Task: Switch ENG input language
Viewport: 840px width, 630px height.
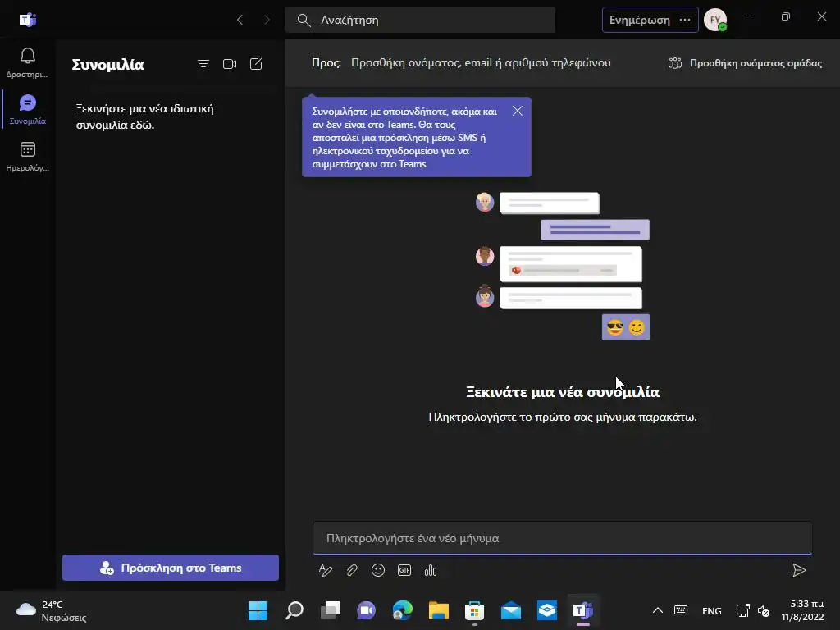Action: (711, 611)
